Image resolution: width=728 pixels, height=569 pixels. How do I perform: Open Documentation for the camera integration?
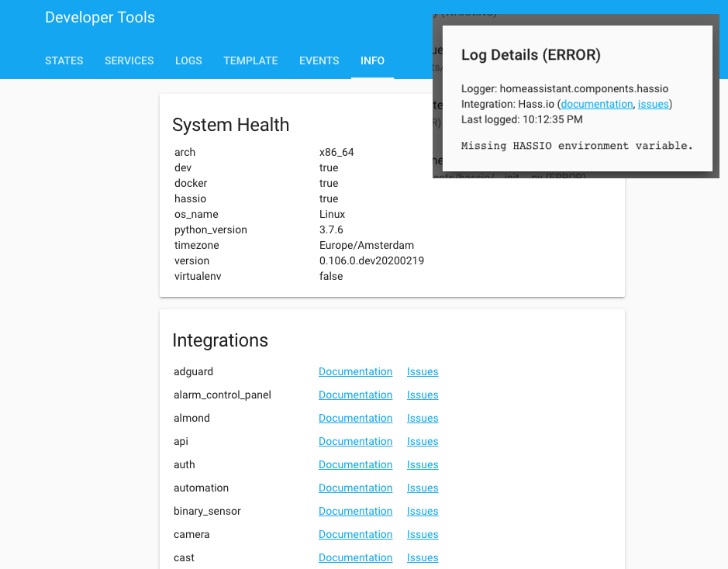click(355, 534)
